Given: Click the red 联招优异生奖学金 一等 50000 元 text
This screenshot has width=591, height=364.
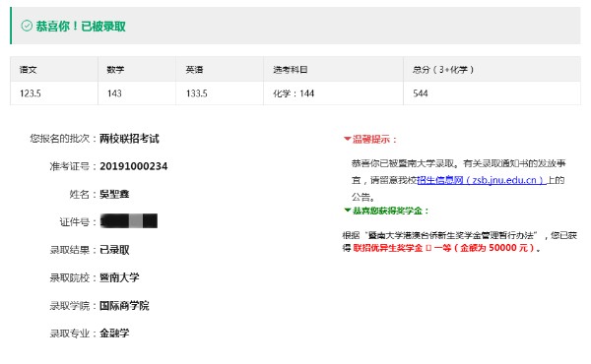Looking at the screenshot, I should [x=444, y=248].
